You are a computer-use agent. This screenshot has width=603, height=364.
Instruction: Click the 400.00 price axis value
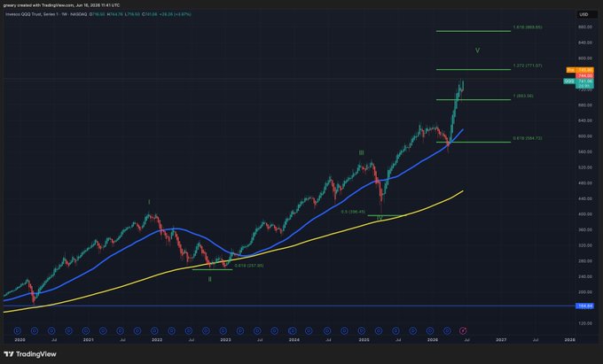pyautogui.click(x=584, y=213)
